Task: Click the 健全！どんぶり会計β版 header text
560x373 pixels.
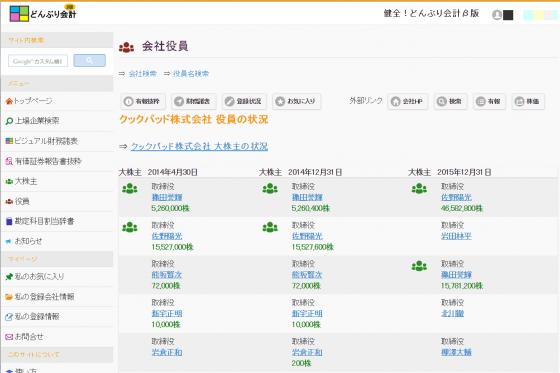Action: click(431, 14)
